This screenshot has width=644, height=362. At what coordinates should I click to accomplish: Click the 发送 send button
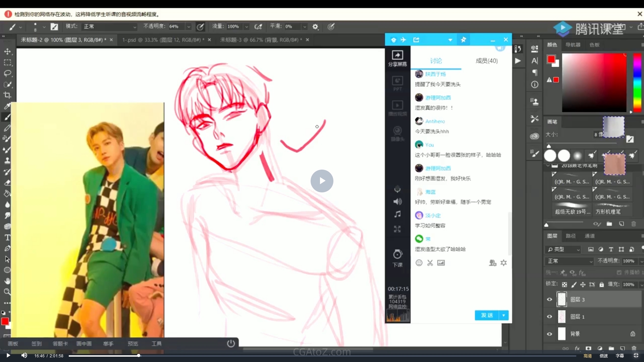tap(487, 315)
